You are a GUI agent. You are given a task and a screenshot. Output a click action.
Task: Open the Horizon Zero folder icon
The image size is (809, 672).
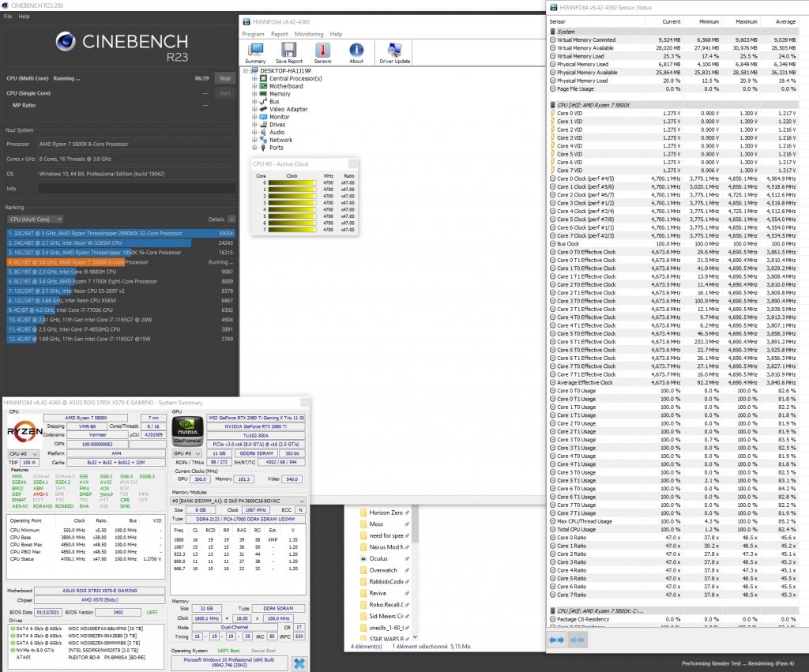[363, 512]
